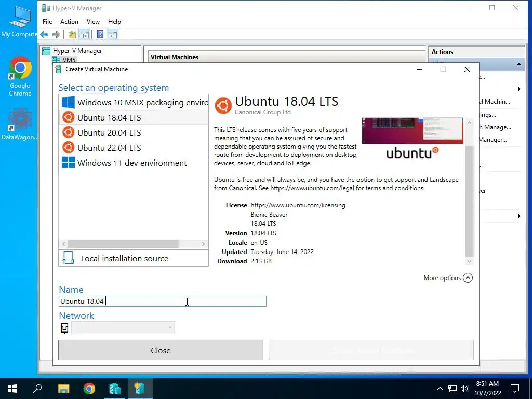
Task: Open the Action menu
Action: (69, 22)
